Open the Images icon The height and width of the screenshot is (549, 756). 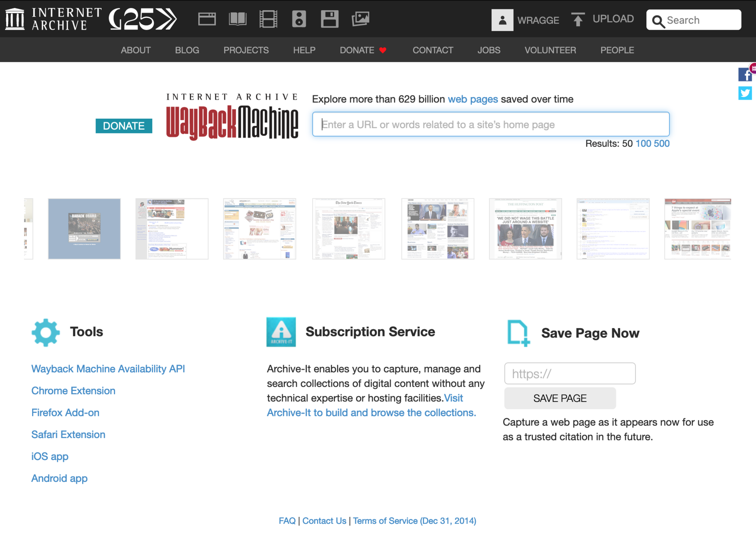tap(361, 19)
